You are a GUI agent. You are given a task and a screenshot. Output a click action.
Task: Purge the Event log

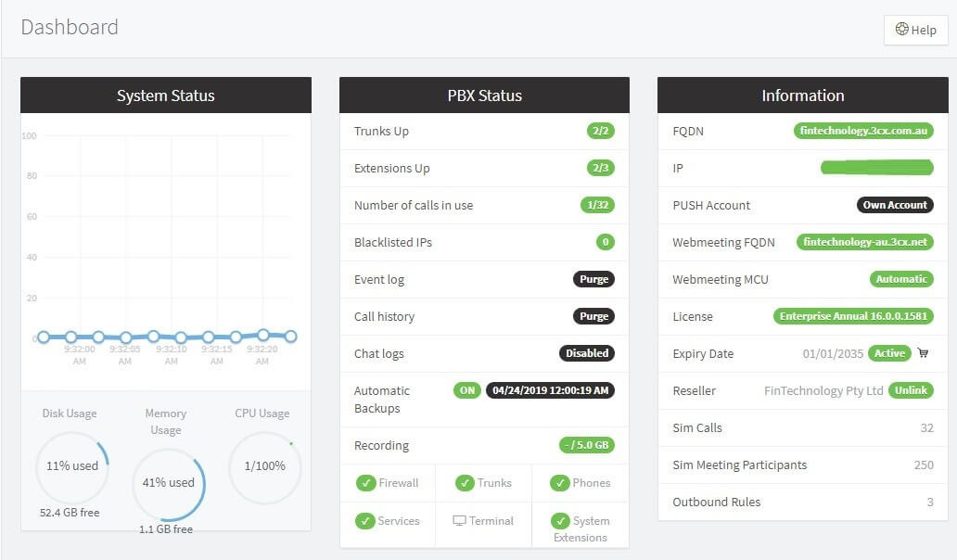tap(593, 279)
